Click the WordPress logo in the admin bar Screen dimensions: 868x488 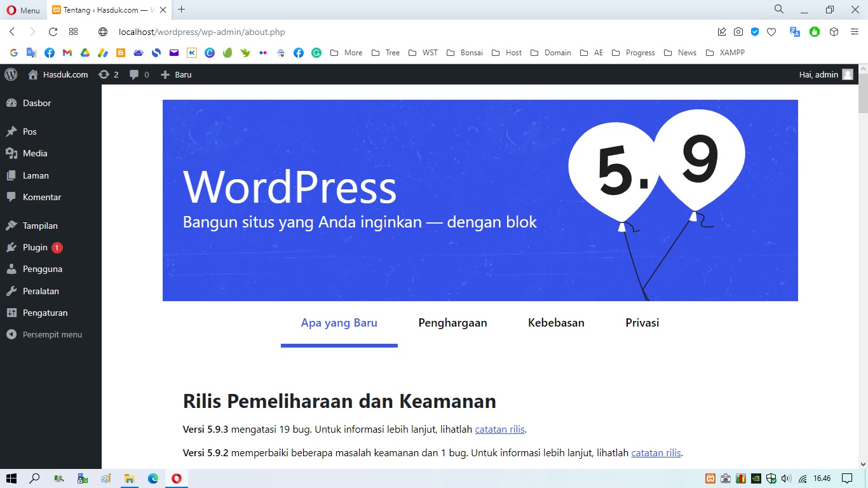pyautogui.click(x=10, y=74)
